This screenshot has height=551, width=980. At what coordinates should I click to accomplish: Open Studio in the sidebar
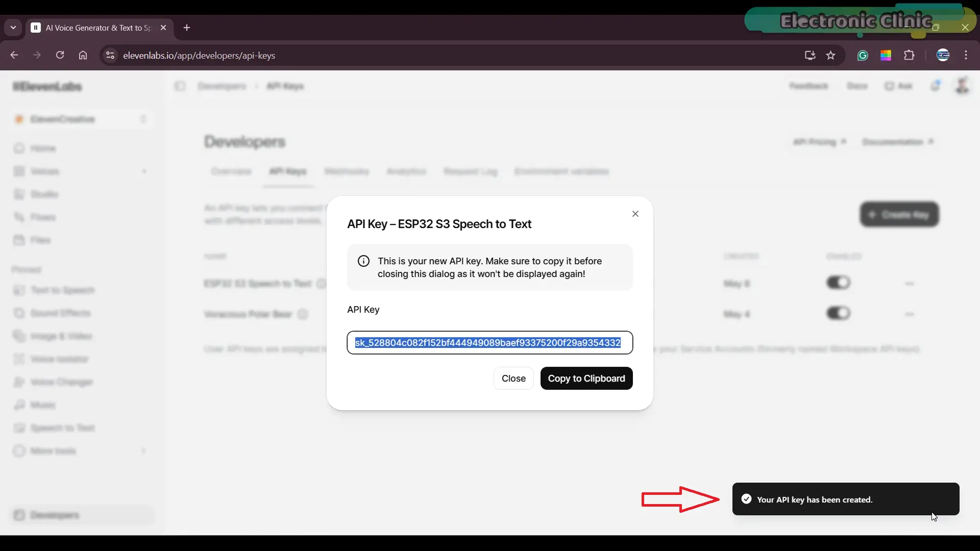(44, 194)
